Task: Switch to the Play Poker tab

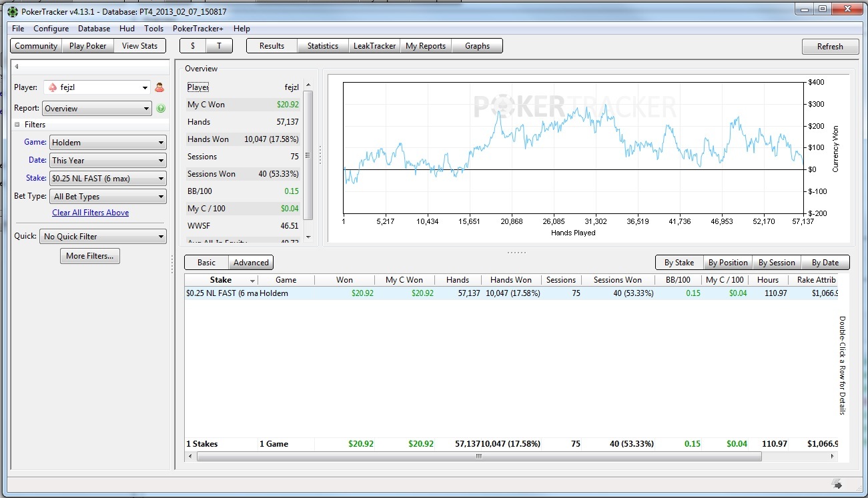Action: point(88,46)
